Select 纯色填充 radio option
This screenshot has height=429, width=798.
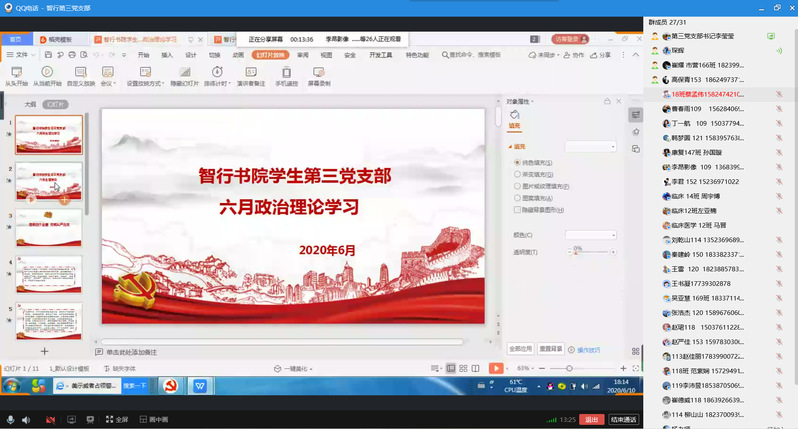click(515, 162)
